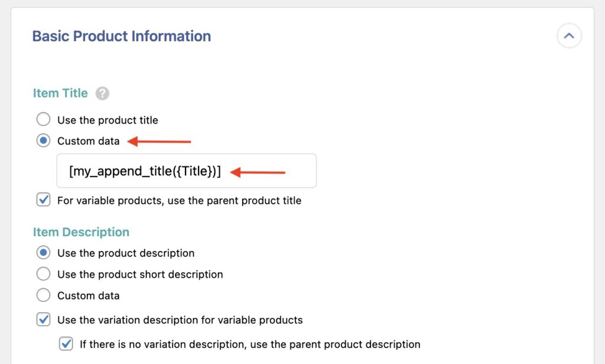Image resolution: width=605 pixels, height=364 pixels.
Task: Select Custom data under Item Title
Action: coord(43,141)
